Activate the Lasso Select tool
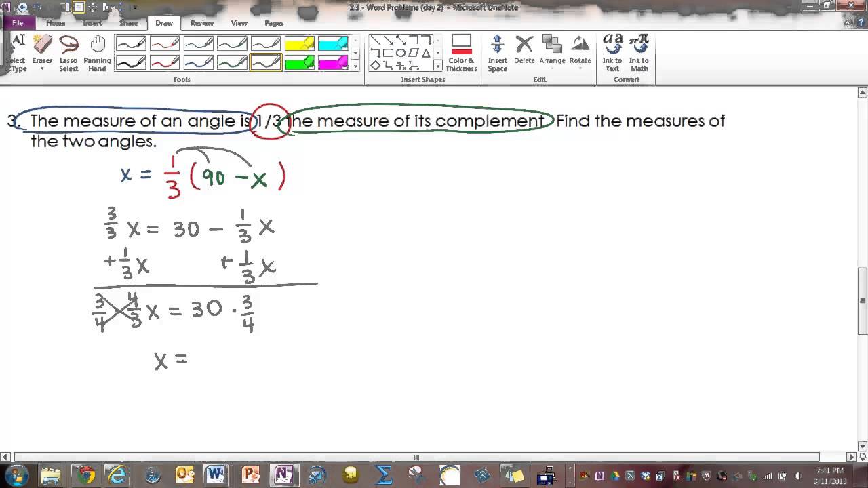The image size is (868, 488). (x=68, y=53)
